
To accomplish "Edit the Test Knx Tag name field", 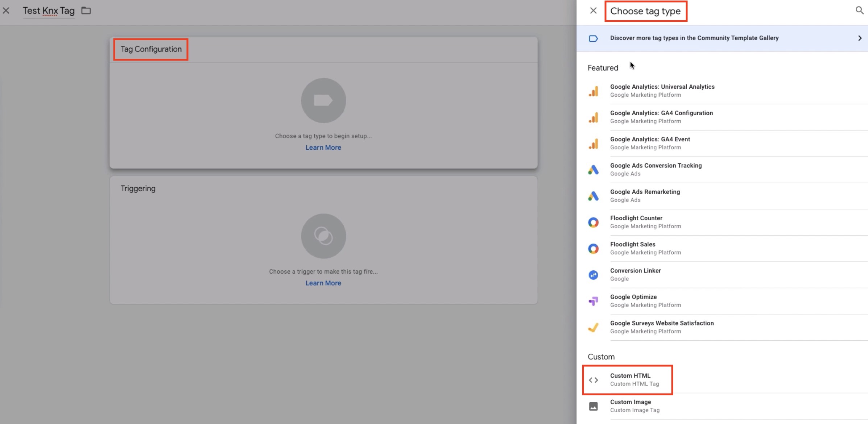I will tap(49, 11).
